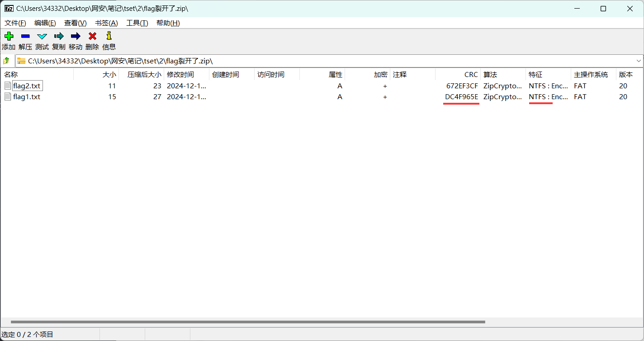644x341 pixels.
Task: Sort by 压缩后大小 column header
Action: coord(144,75)
